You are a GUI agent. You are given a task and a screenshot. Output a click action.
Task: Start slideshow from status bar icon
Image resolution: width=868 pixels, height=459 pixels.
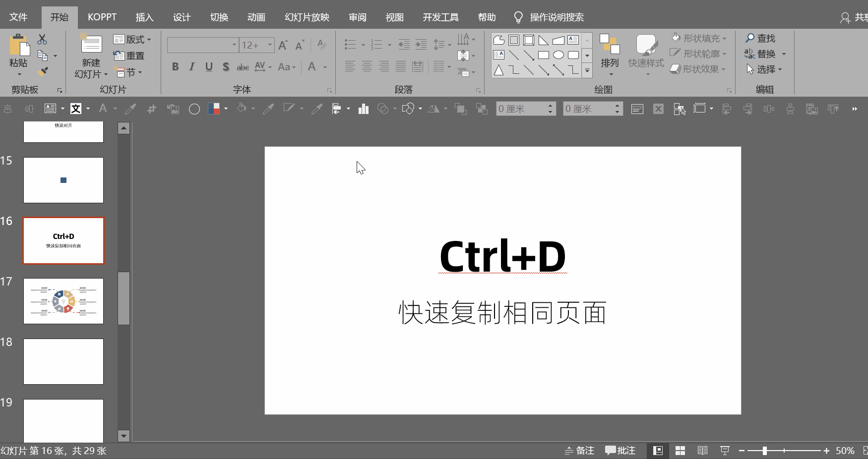pos(725,451)
